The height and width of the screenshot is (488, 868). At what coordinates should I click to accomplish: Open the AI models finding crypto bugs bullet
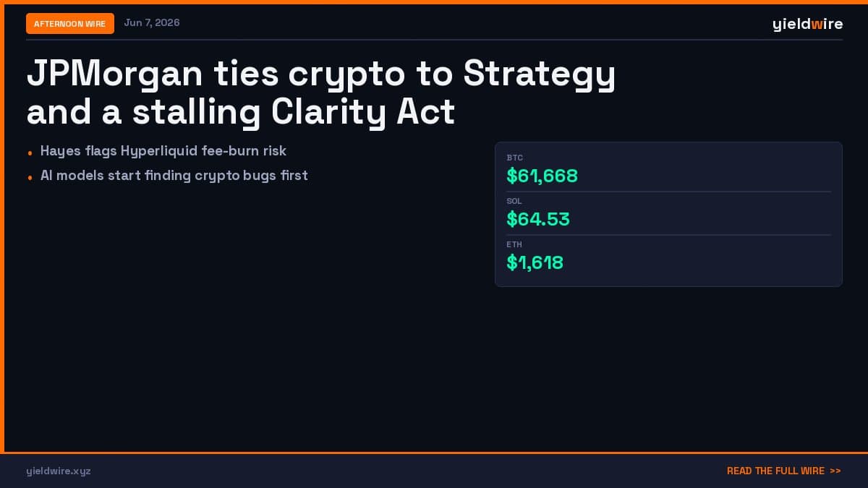(x=174, y=175)
